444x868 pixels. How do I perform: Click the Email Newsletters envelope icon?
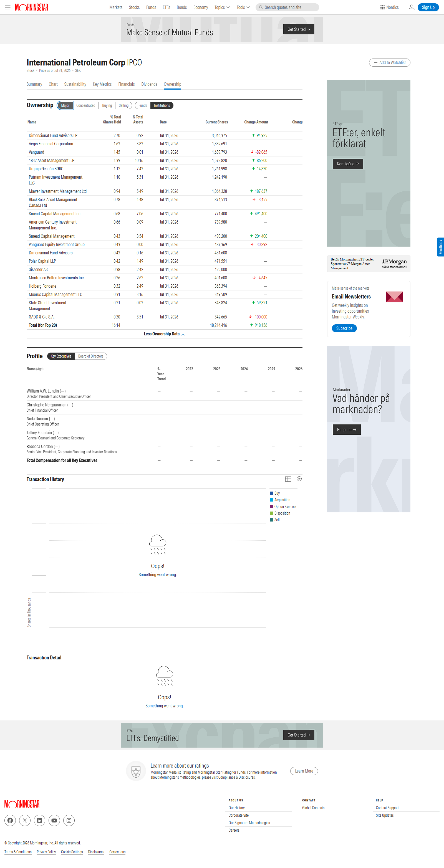click(394, 297)
